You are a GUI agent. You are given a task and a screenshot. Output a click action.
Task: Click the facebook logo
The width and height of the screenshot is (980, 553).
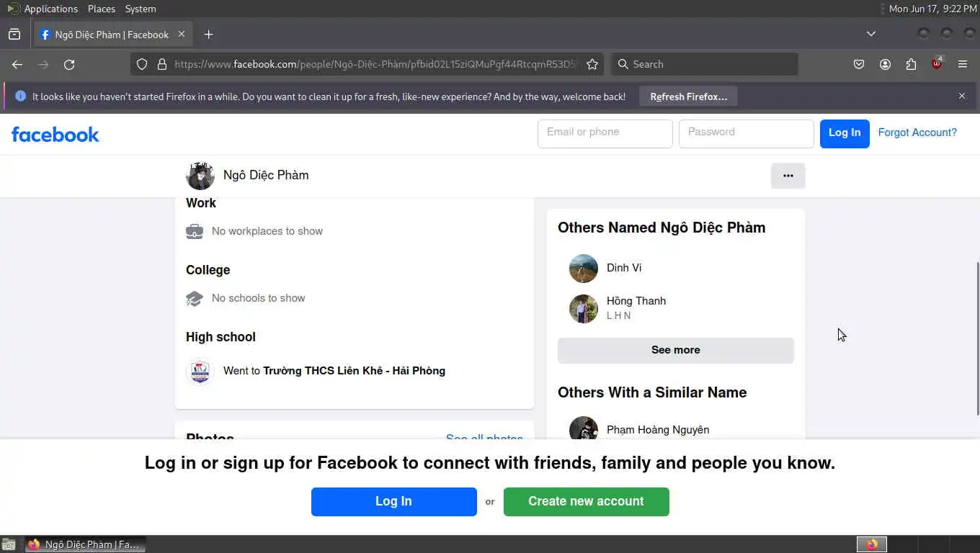coord(55,135)
